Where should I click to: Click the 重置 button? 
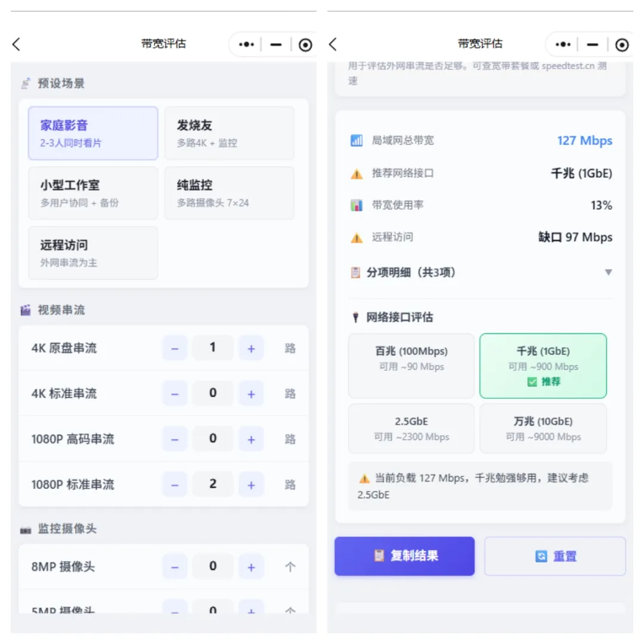click(555, 556)
